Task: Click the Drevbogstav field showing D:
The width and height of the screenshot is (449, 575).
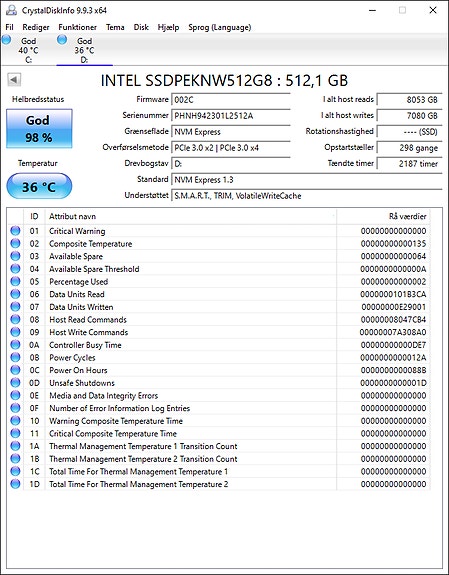Action: coord(231,164)
